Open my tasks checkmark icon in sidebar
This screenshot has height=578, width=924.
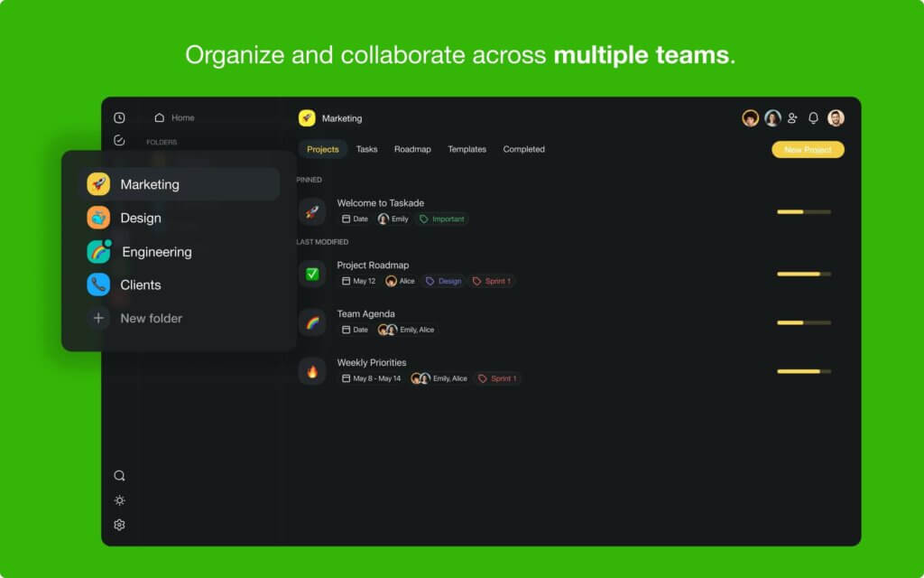coord(119,140)
